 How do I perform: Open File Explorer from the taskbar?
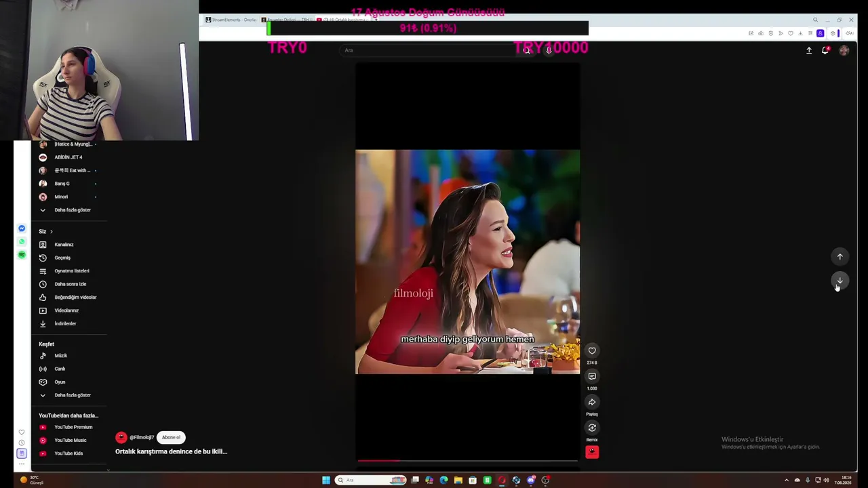click(458, 480)
